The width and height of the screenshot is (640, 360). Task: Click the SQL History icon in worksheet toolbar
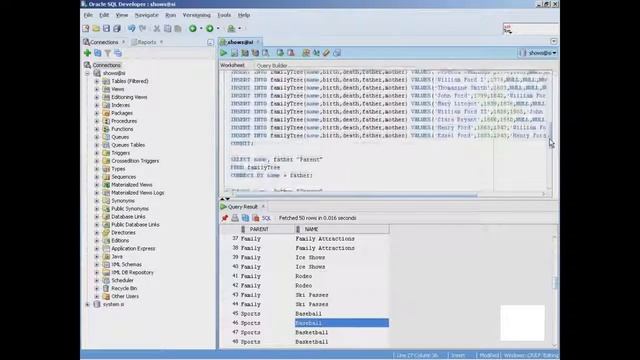[337, 53]
